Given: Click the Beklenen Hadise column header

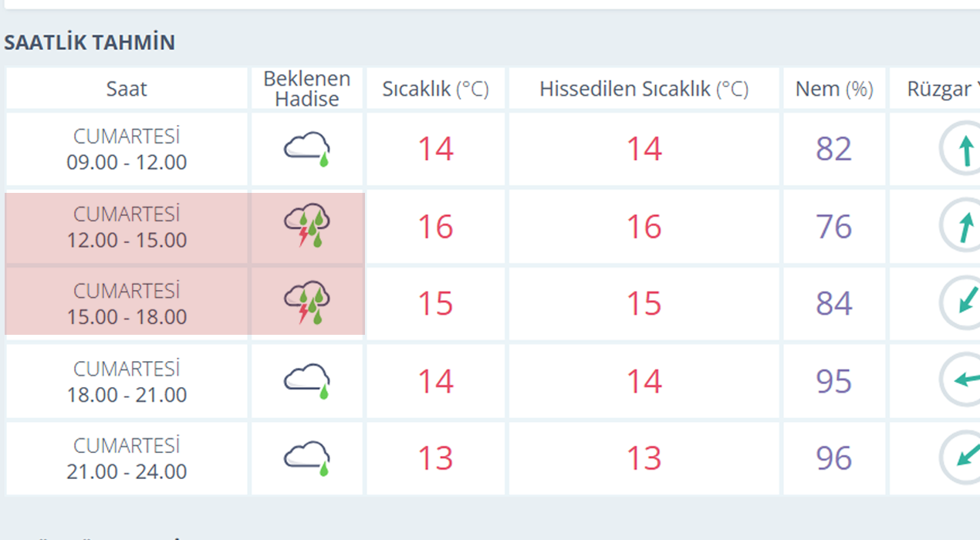Looking at the screenshot, I should pyautogui.click(x=307, y=89).
